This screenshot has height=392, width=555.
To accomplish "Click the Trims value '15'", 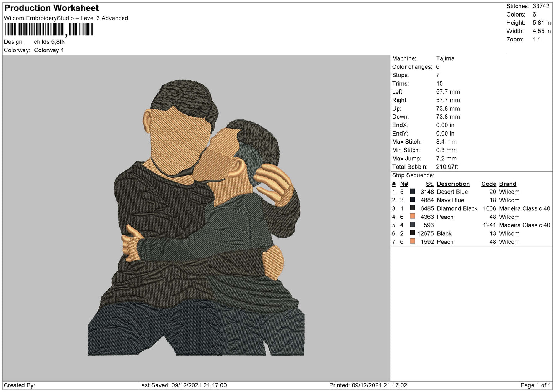I will (439, 84).
